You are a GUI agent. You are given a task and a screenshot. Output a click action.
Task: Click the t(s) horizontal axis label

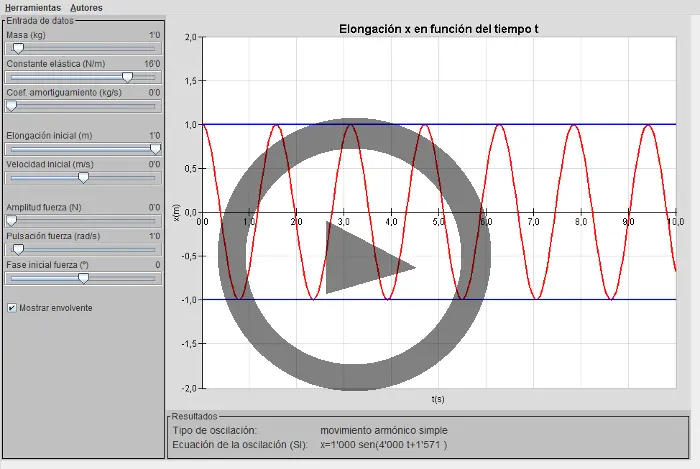(438, 398)
